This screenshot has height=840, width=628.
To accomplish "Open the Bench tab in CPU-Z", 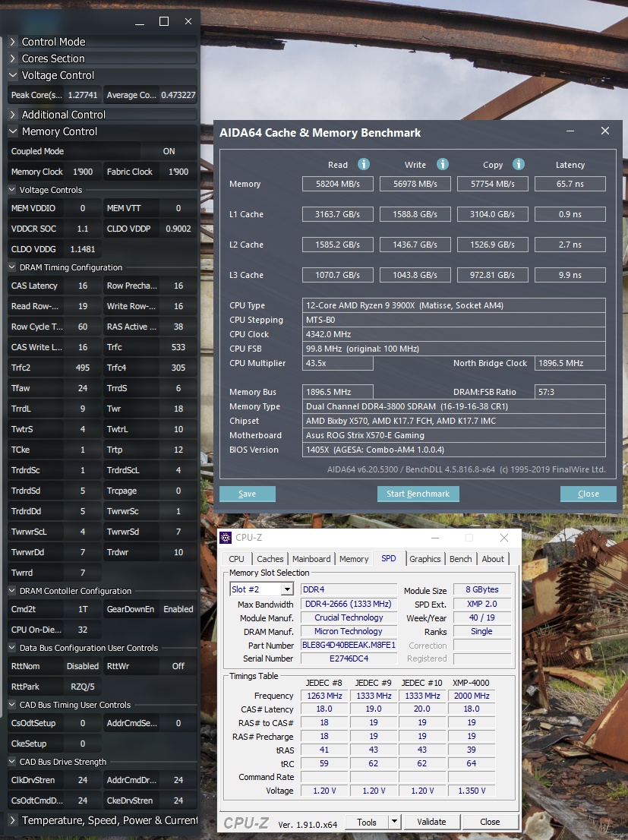I will 461,559.
